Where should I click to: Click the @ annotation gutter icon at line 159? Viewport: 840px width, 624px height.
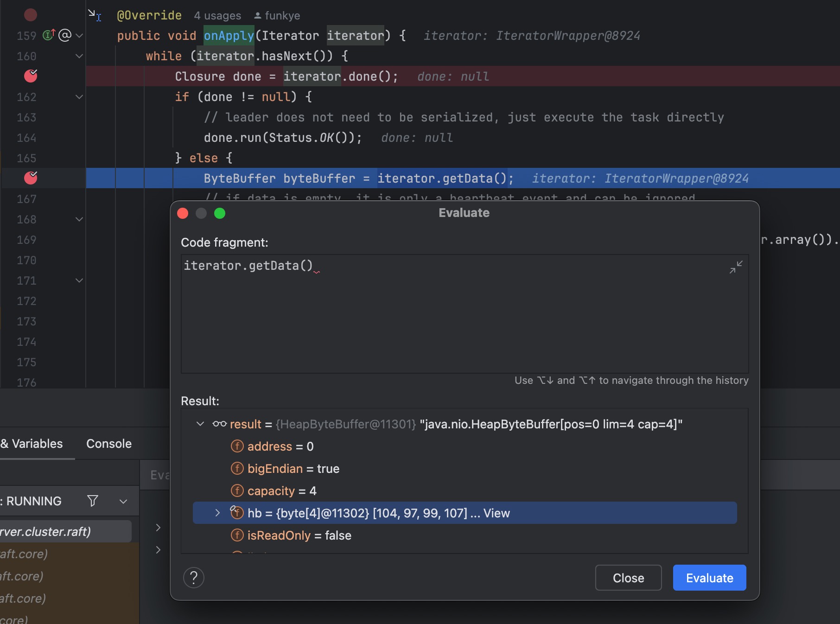pyautogui.click(x=65, y=35)
